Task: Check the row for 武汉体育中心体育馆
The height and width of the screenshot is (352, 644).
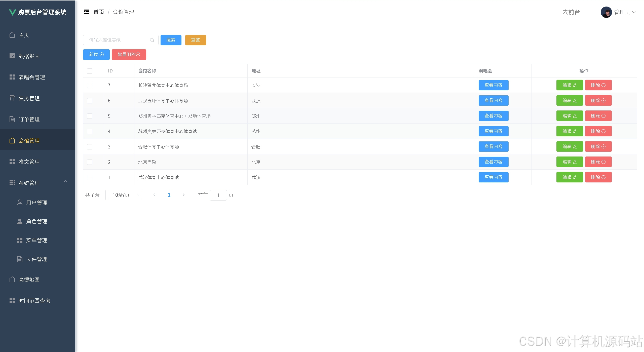Action: (90, 177)
